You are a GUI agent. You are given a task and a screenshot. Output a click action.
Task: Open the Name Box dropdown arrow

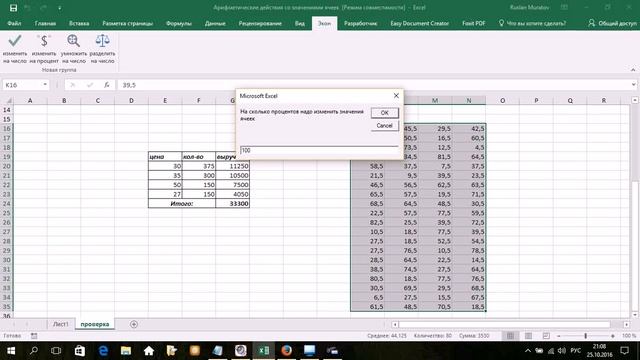(45, 84)
